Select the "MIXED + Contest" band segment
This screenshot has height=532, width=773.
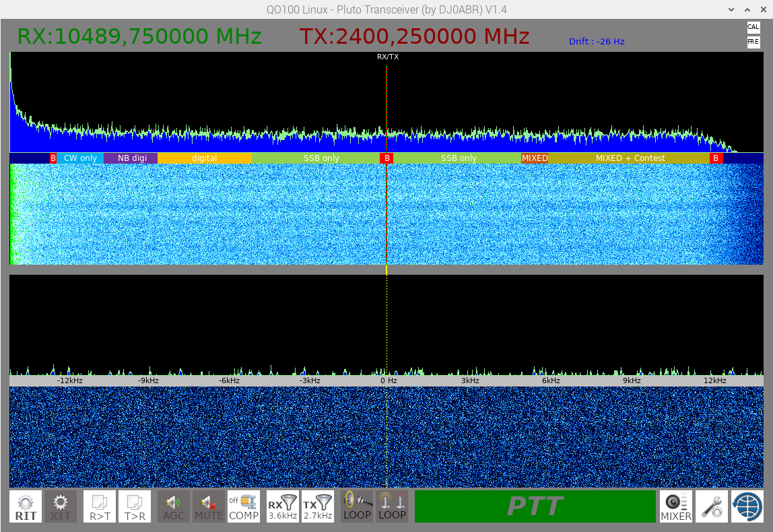(x=630, y=158)
